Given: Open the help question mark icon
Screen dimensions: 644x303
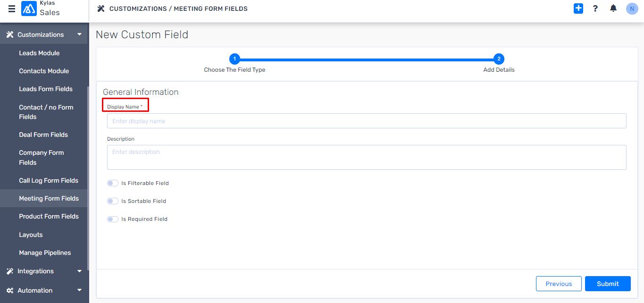Looking at the screenshot, I should point(595,8).
